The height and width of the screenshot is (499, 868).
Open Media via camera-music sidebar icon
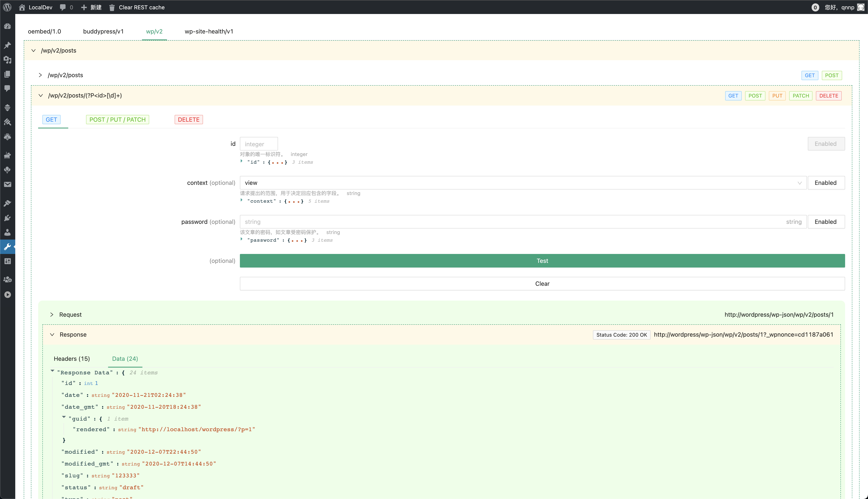[7, 60]
